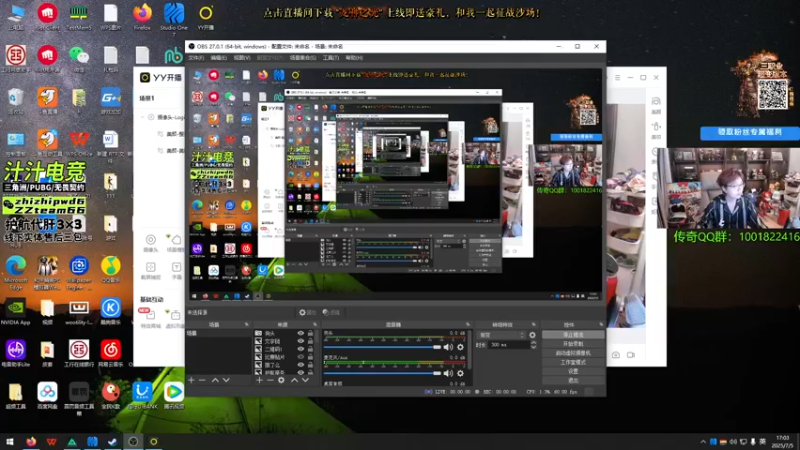The width and height of the screenshot is (800, 450).
Task: Open the WeChat desktop icon
Action: 79,59
